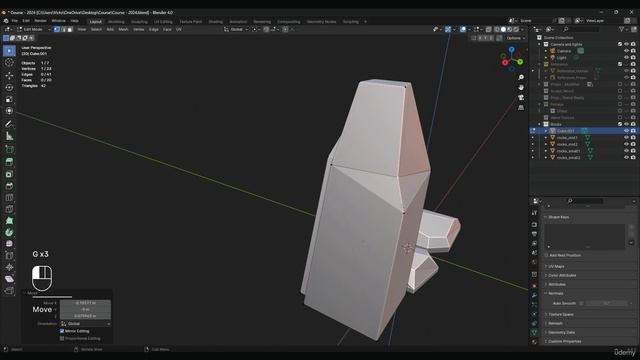
Task: Hide Camera object via eye icon
Action: (627, 51)
